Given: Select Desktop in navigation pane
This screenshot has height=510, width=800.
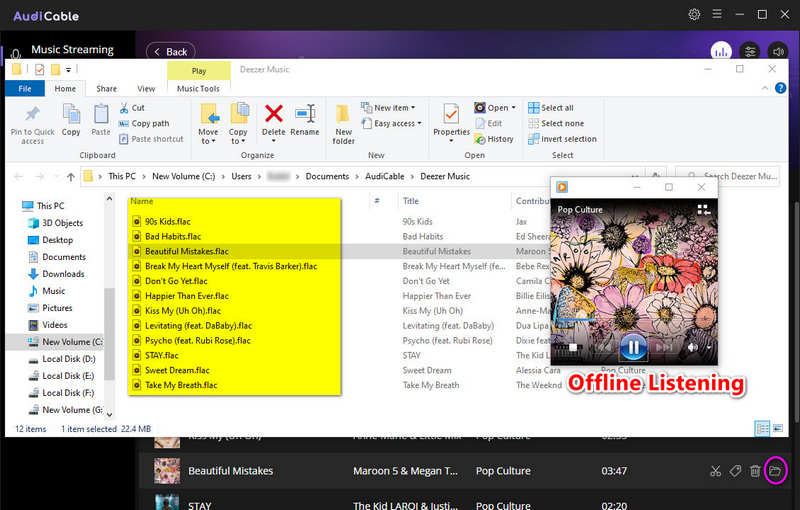Looking at the screenshot, I should click(x=57, y=240).
